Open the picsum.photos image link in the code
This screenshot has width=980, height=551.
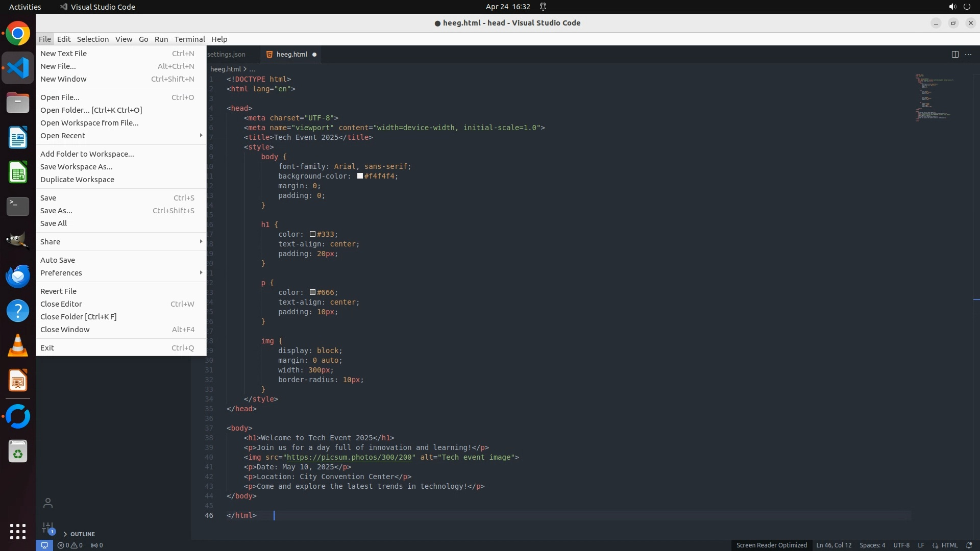[350, 457]
